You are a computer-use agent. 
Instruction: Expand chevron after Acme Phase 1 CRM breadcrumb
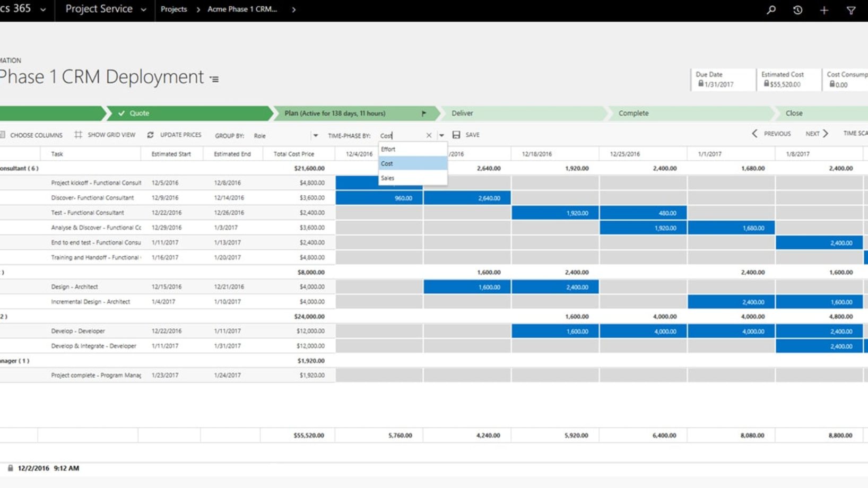293,10
